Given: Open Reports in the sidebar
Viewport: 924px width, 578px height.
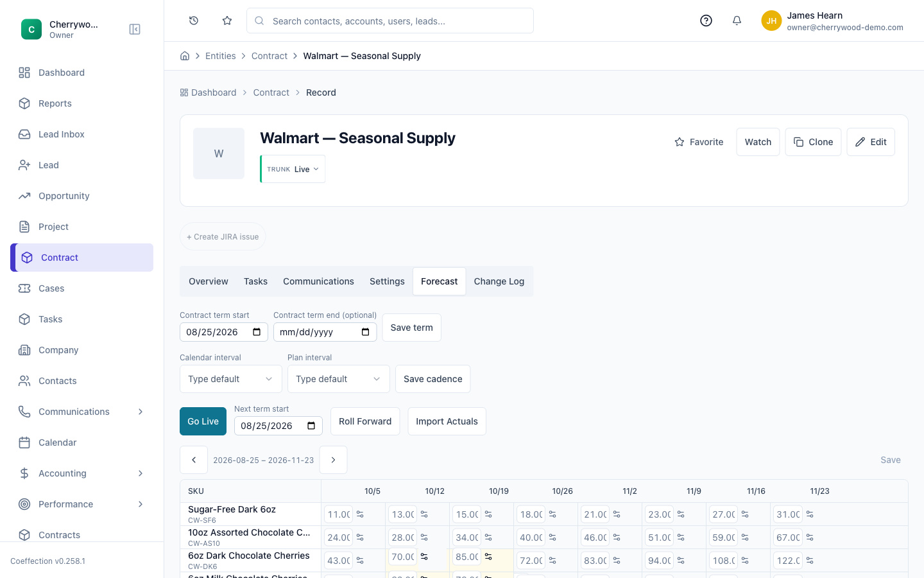Looking at the screenshot, I should pyautogui.click(x=81, y=103).
